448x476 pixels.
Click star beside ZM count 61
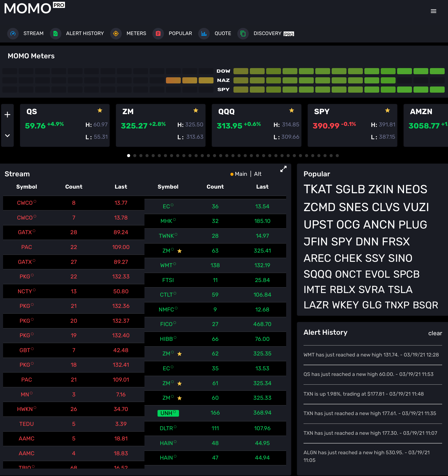180,384
